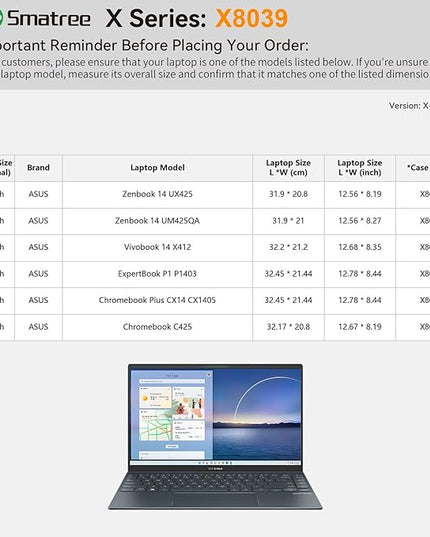430x537 pixels.
Task: Select the Laptop Model column header
Action: 157,167
